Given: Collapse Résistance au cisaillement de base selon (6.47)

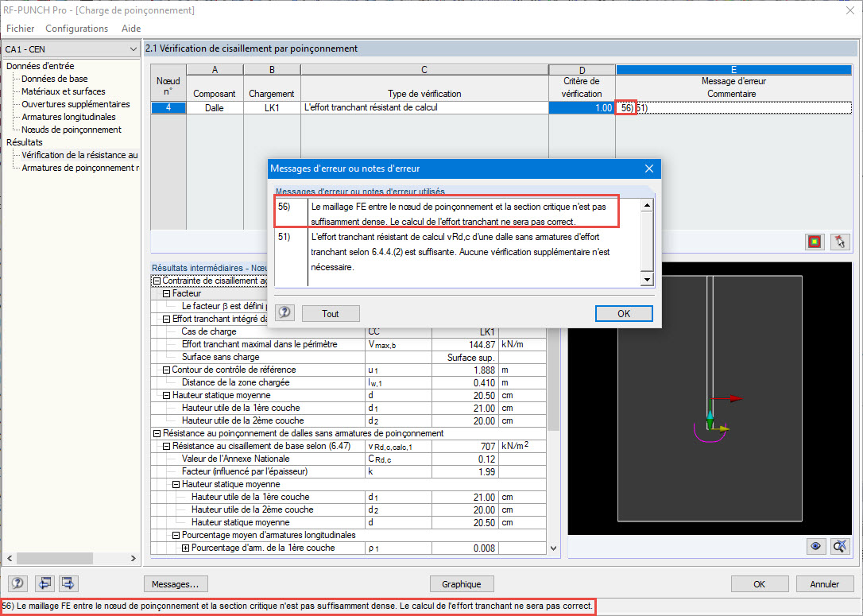Looking at the screenshot, I should 166,446.
